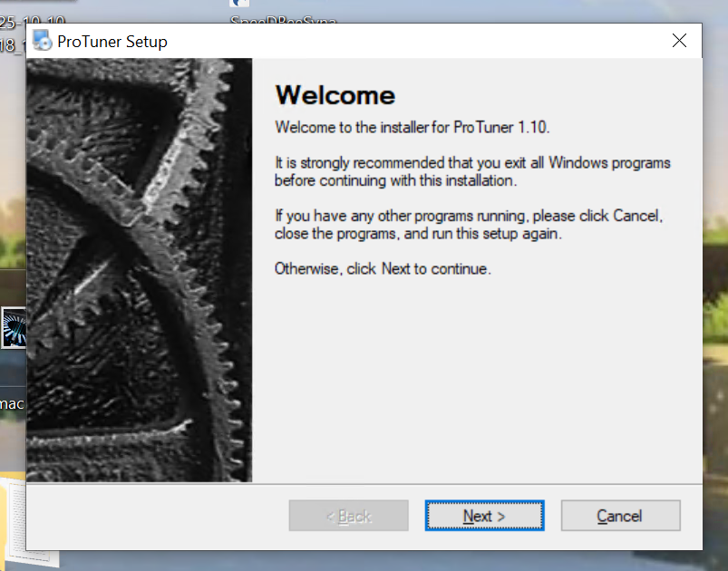Click the 'mac' desktop icon label
The image size is (728, 571).
point(11,402)
